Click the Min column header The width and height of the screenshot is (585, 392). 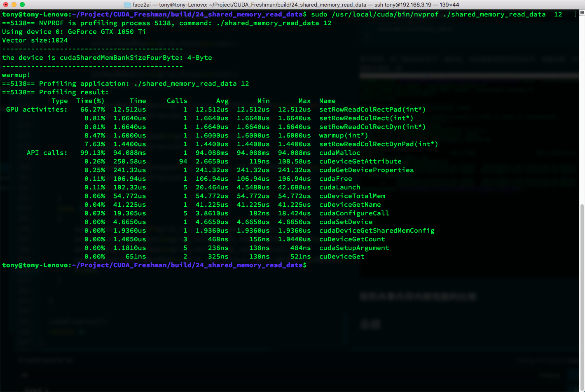click(263, 101)
